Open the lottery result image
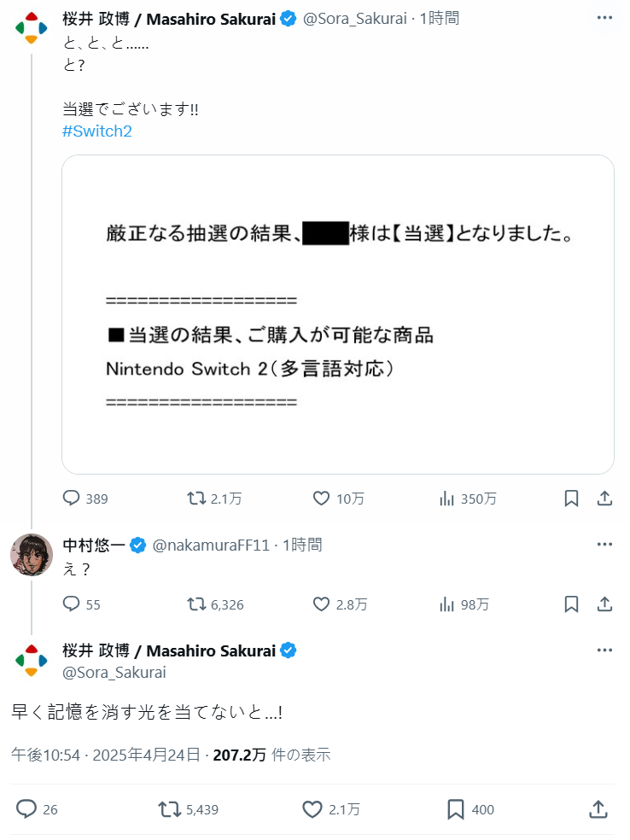This screenshot has width=630, height=840. [337, 314]
